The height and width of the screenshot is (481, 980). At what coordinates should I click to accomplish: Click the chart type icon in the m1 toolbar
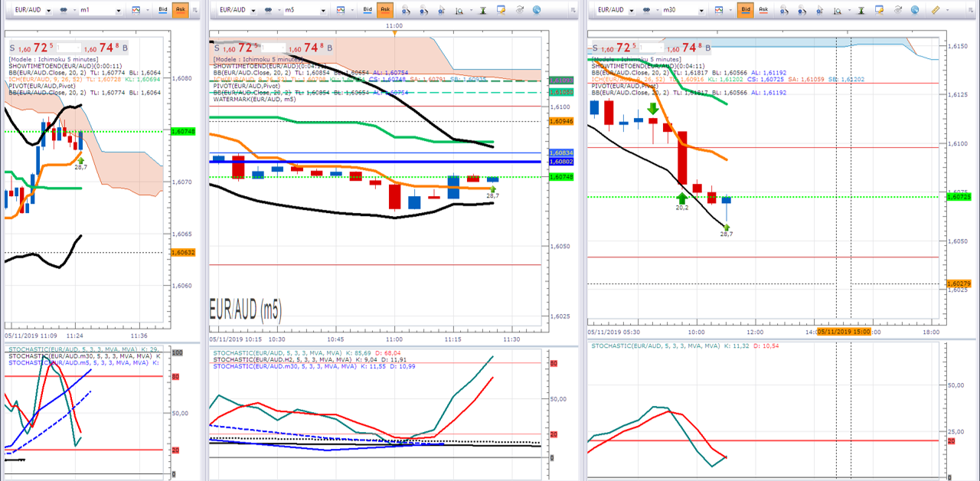click(136, 10)
